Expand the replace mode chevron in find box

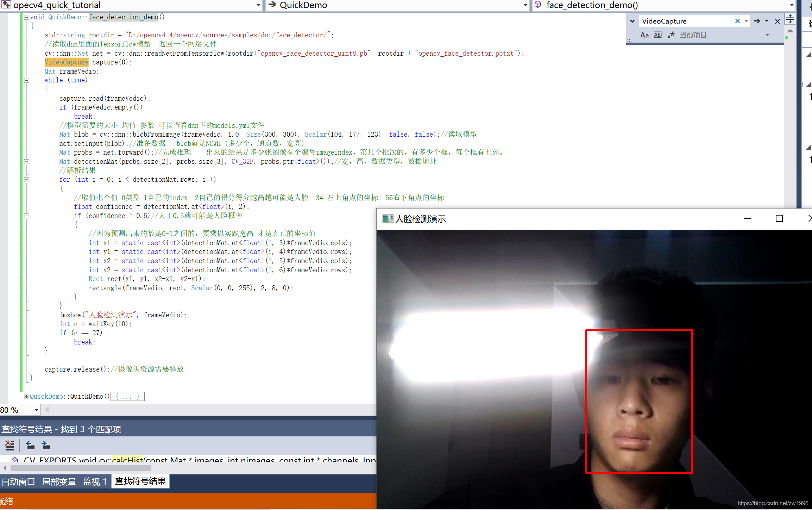[632, 21]
